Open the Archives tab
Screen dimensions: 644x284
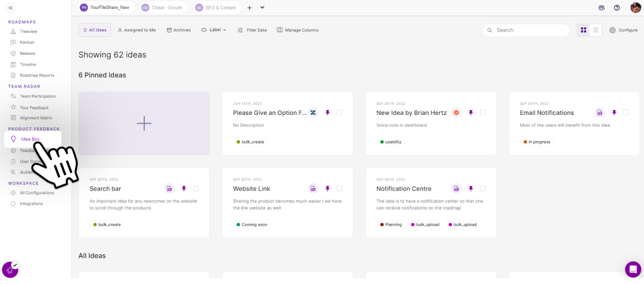click(x=178, y=30)
